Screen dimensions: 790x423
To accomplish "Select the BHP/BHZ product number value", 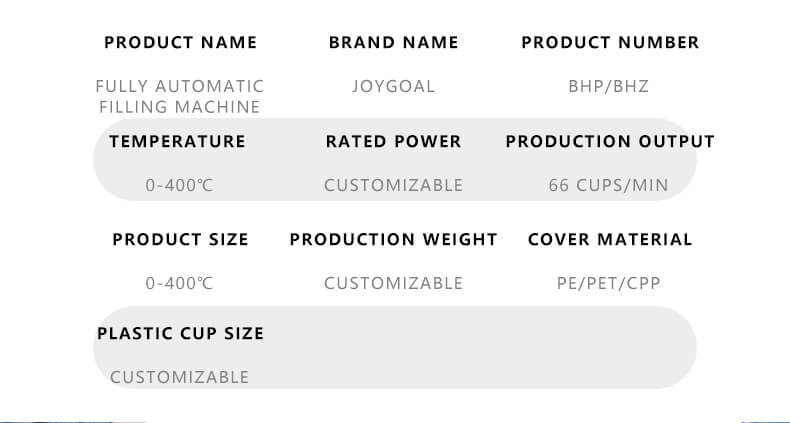I will [x=608, y=86].
